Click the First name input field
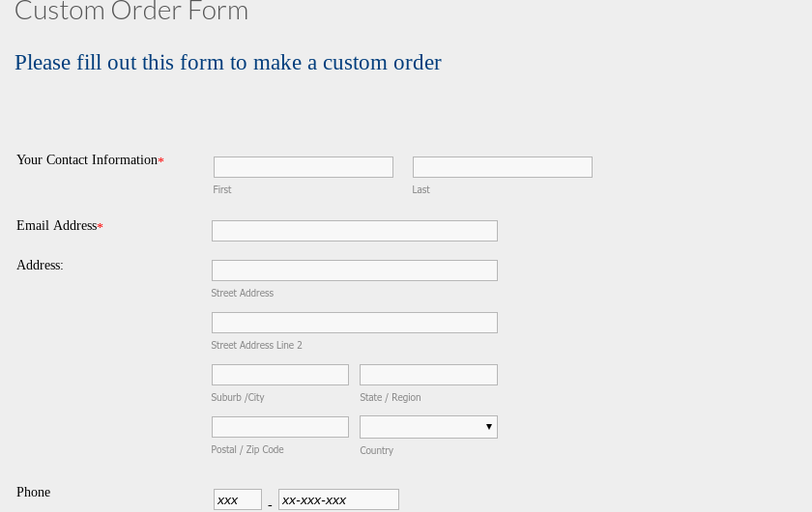This screenshot has height=512, width=812. (303, 167)
